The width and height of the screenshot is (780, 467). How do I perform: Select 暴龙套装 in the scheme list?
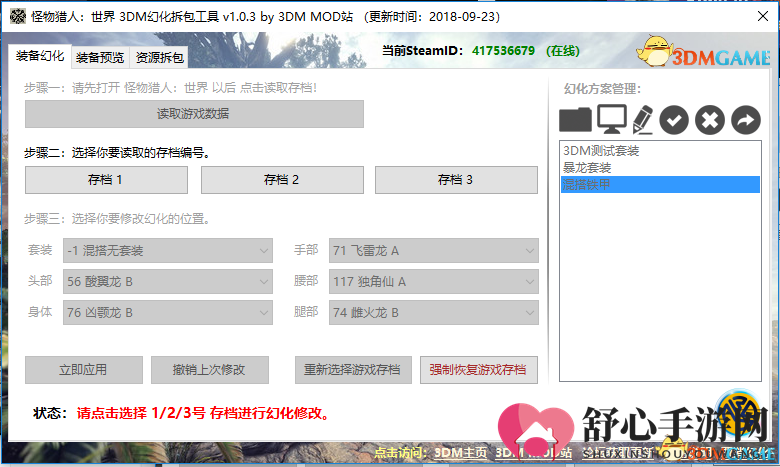click(x=660, y=168)
